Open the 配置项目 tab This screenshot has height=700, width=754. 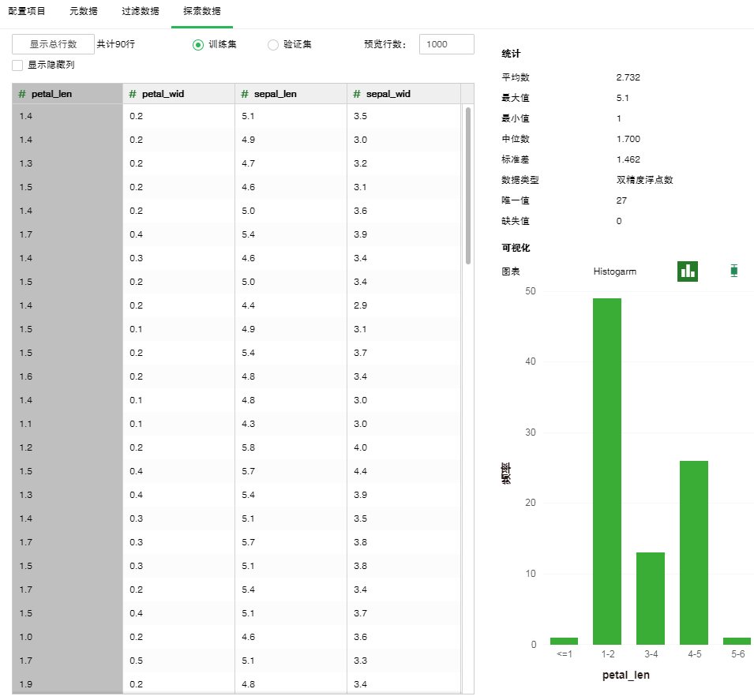tap(27, 11)
